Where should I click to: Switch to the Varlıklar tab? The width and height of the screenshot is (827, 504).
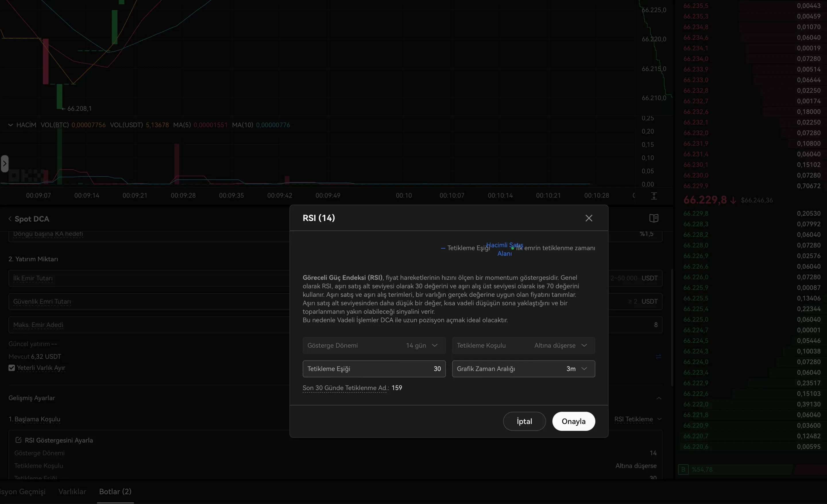[72, 492]
